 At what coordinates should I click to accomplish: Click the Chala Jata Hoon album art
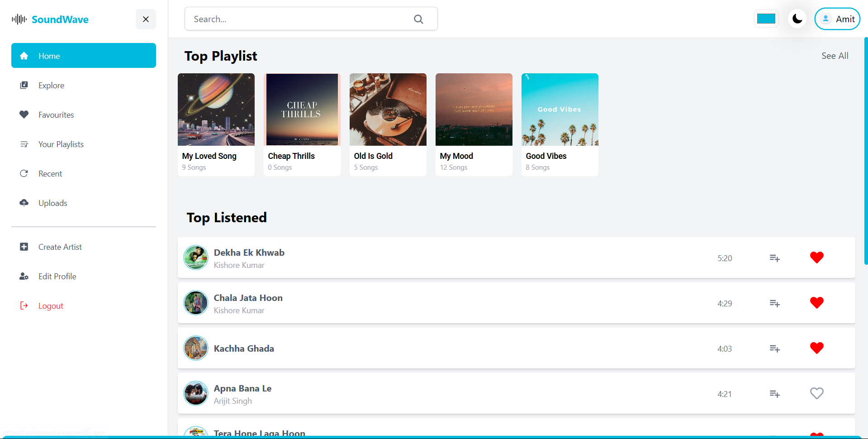[x=196, y=303]
